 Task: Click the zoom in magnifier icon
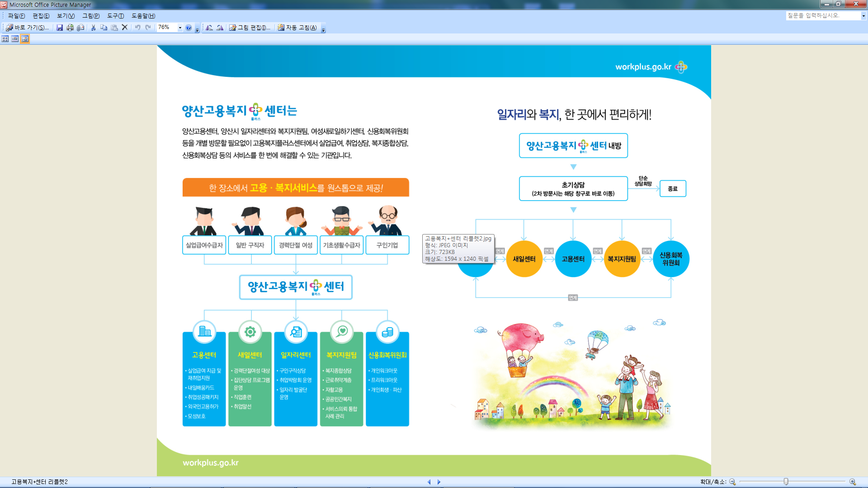[853, 482]
